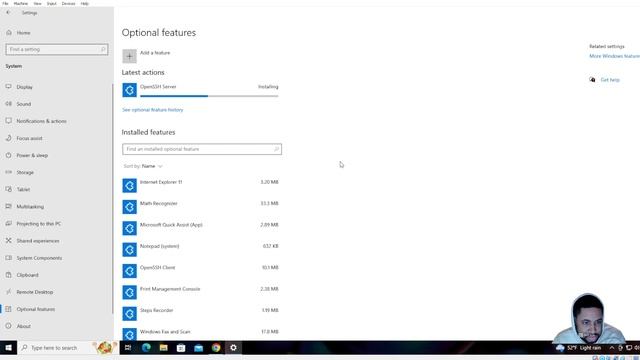Open the Sort by Name dropdown
Viewport: 640px width, 360px height.
point(143,166)
